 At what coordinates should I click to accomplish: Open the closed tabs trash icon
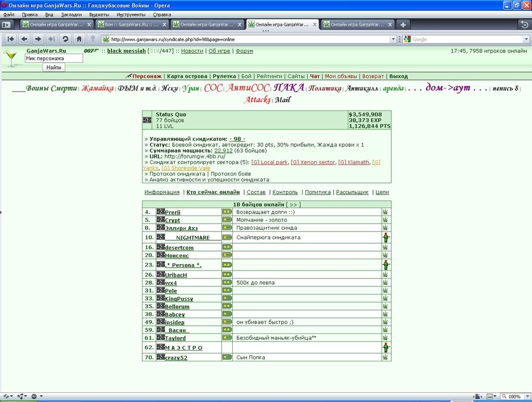point(524,25)
